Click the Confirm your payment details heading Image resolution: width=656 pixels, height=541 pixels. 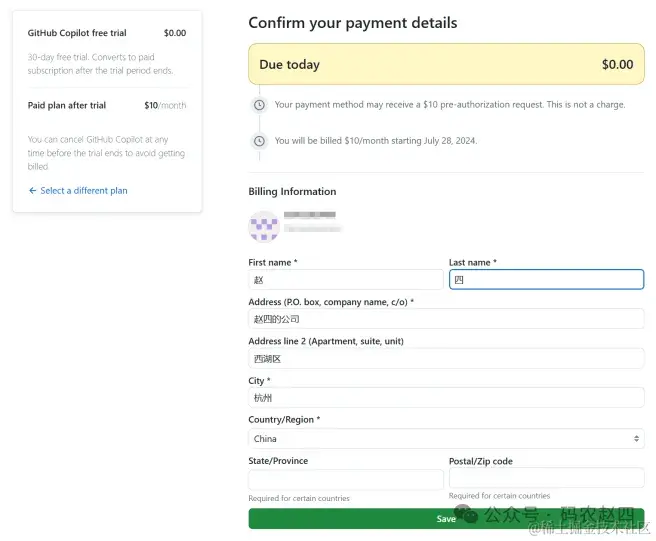352,23
